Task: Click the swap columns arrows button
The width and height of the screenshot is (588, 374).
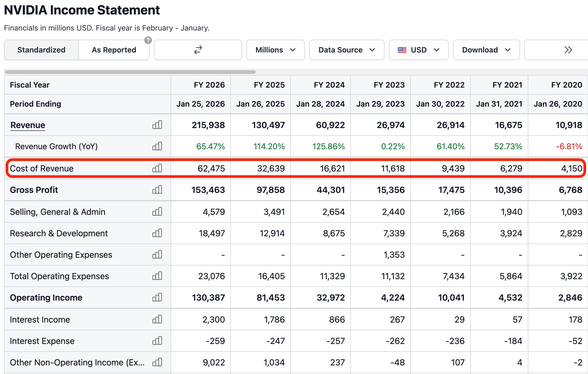Action: click(198, 50)
